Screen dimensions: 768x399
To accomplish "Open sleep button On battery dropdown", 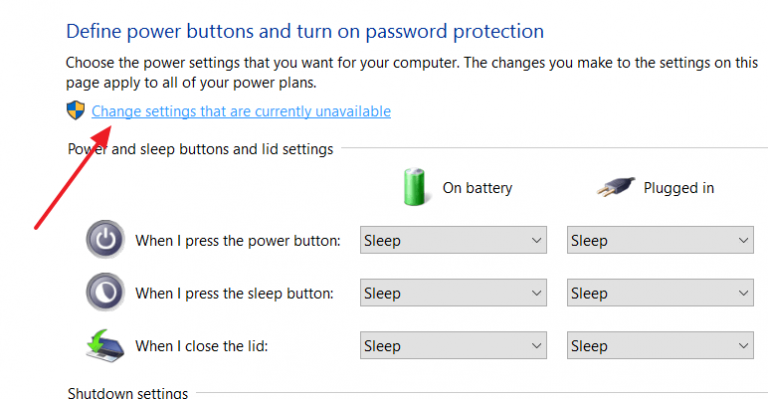I will click(x=453, y=293).
